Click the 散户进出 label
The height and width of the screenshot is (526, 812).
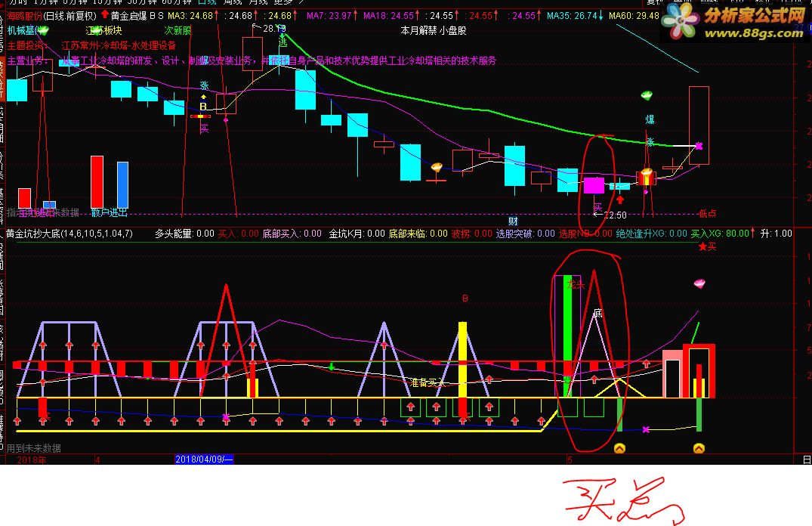point(109,212)
